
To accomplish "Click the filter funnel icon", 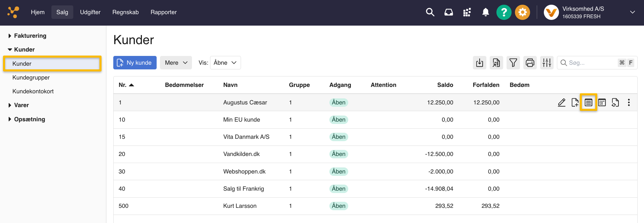I will pyautogui.click(x=513, y=63).
